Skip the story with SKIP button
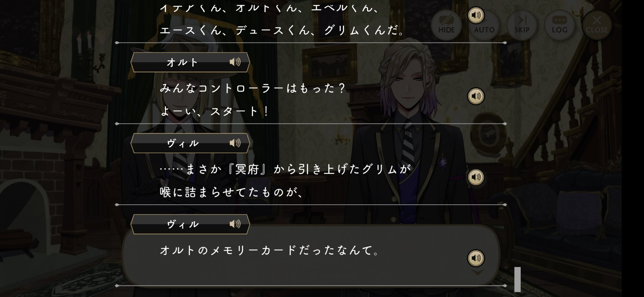The height and width of the screenshot is (297, 644). pos(522,25)
